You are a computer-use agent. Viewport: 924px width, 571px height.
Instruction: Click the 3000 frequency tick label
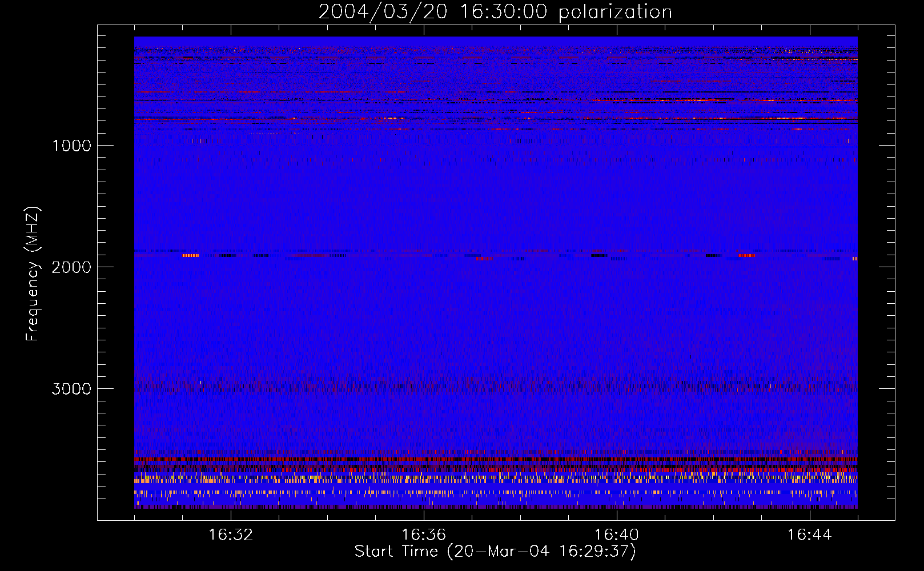click(71, 389)
